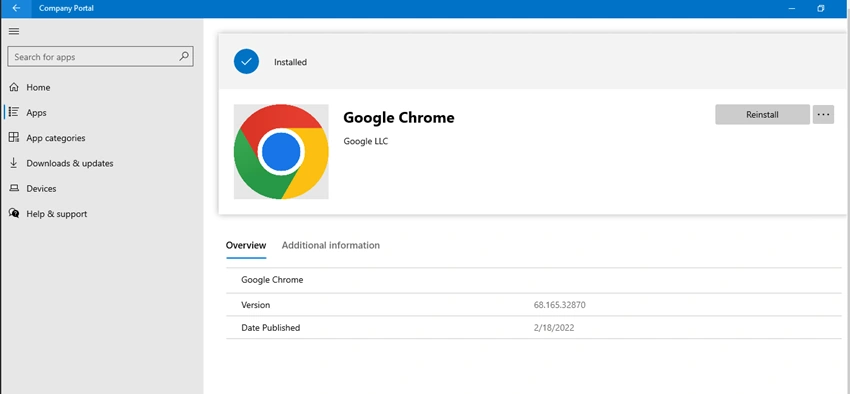Click the Downloads & updates arrow icon

tap(14, 163)
